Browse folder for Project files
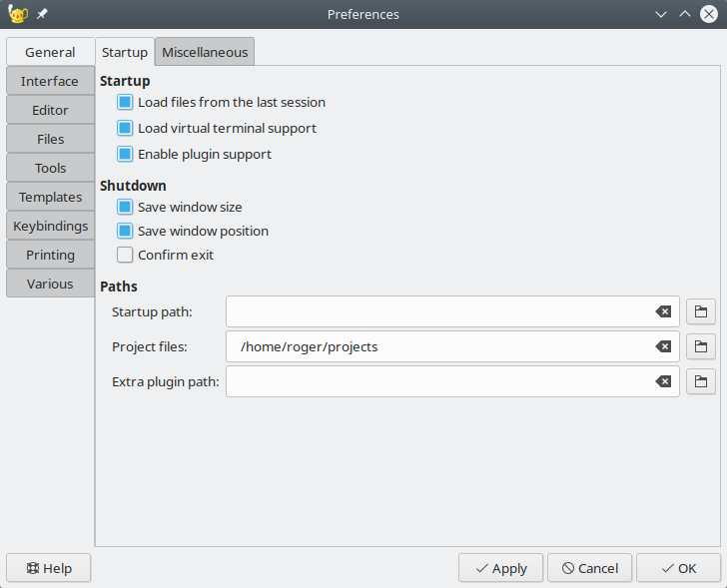The image size is (727, 588). [701, 346]
